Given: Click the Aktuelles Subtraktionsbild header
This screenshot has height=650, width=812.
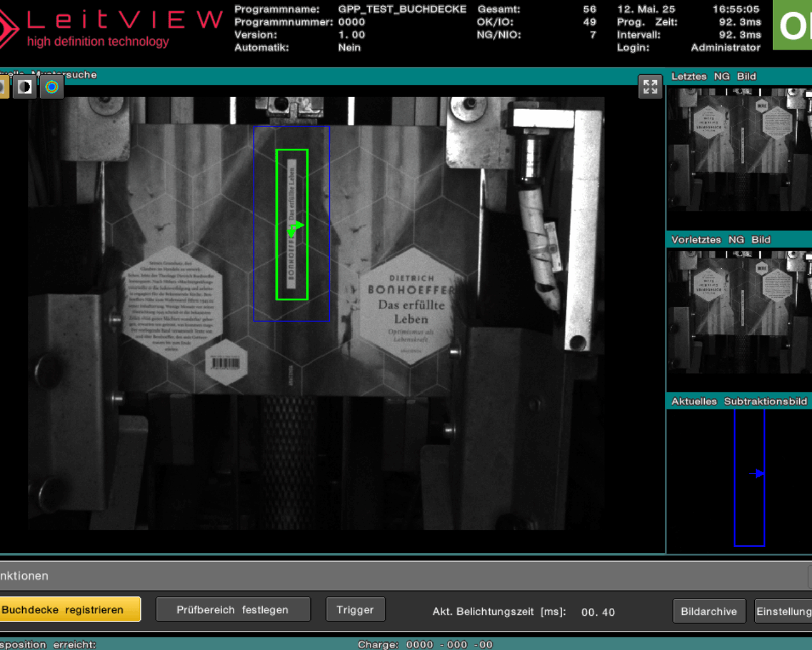Looking at the screenshot, I should click(740, 401).
